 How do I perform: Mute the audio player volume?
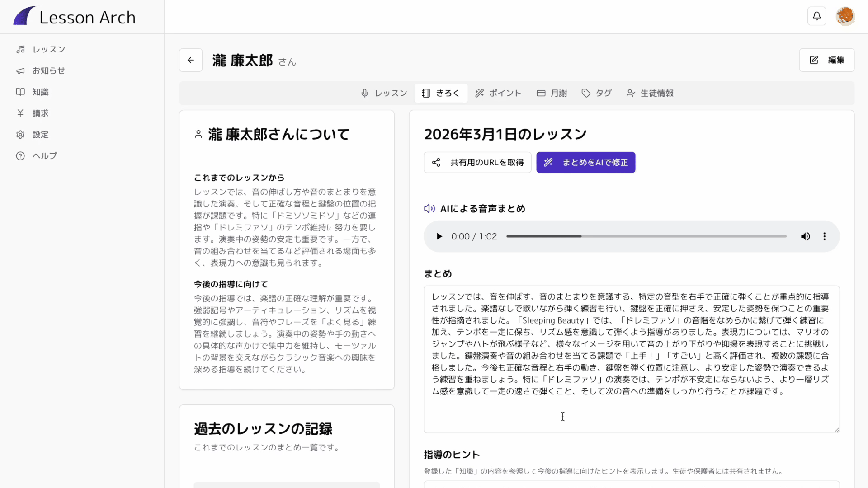(x=805, y=236)
